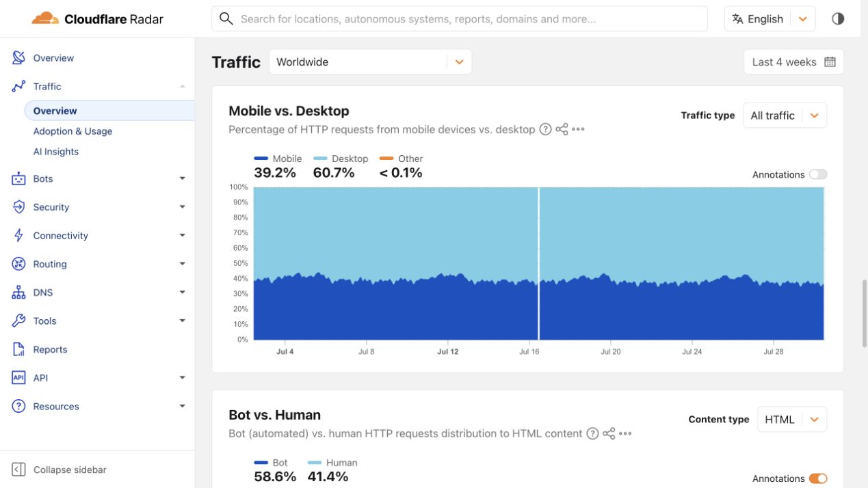Click the Reports document icon

point(18,349)
